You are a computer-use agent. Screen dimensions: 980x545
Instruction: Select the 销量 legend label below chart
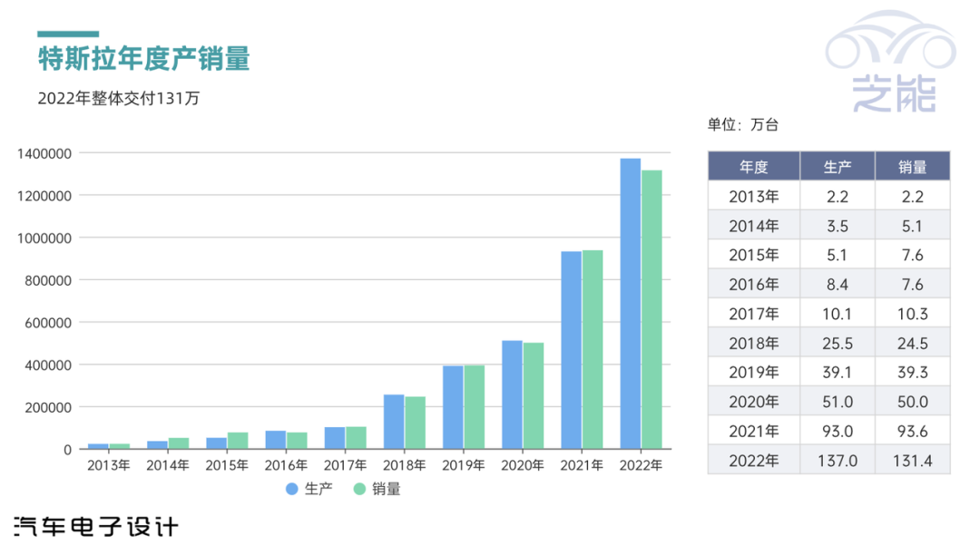[x=387, y=490]
